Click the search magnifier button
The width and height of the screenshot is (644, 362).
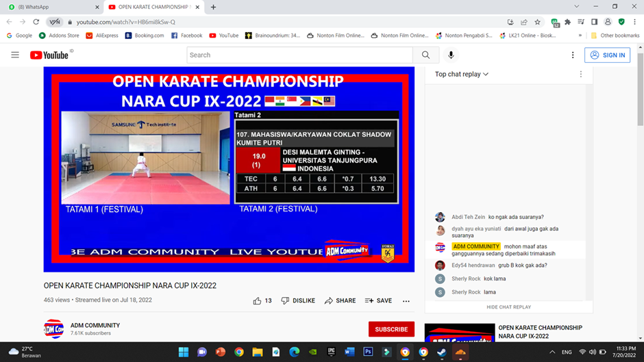click(x=425, y=55)
